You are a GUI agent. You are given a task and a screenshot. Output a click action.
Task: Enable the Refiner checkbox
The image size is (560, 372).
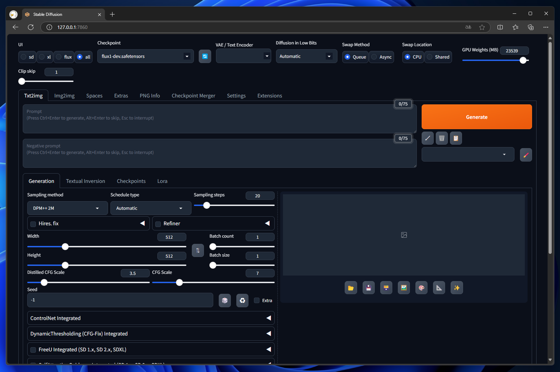[x=158, y=224]
